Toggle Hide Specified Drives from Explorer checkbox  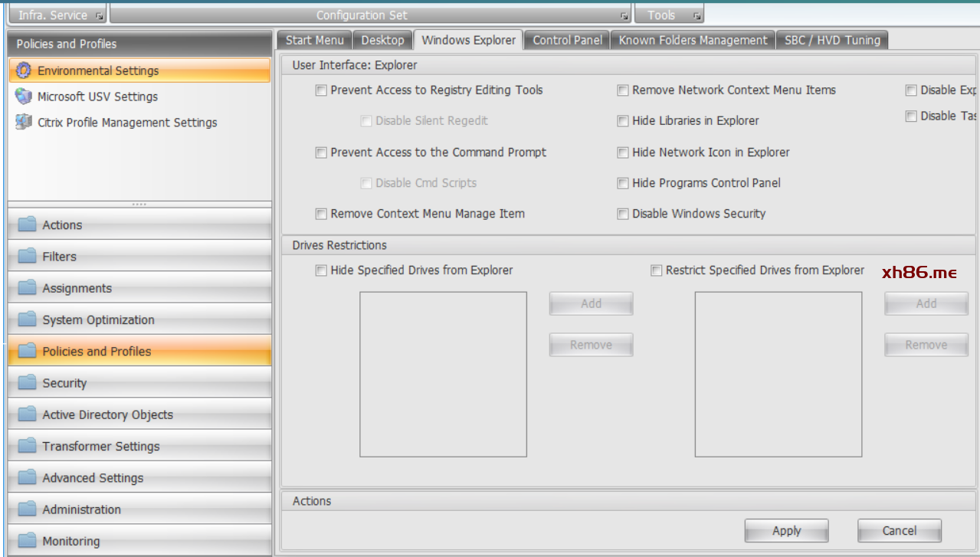click(321, 270)
